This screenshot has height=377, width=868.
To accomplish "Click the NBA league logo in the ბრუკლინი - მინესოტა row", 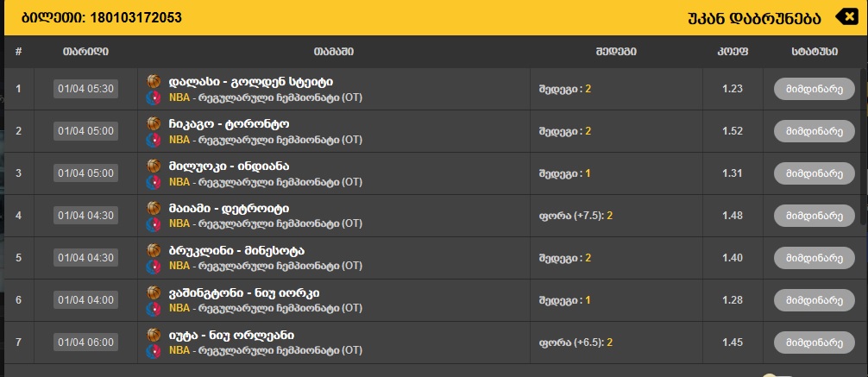I will click(154, 266).
